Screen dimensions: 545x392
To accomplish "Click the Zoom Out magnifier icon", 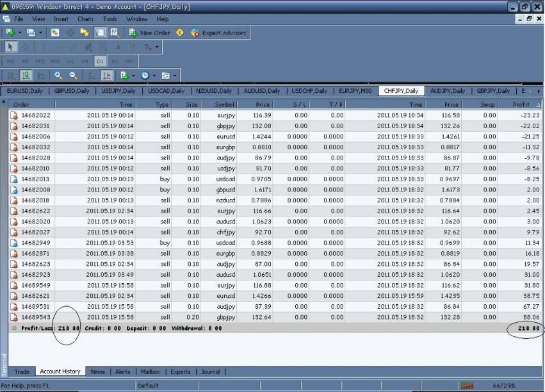I will 74,76.
